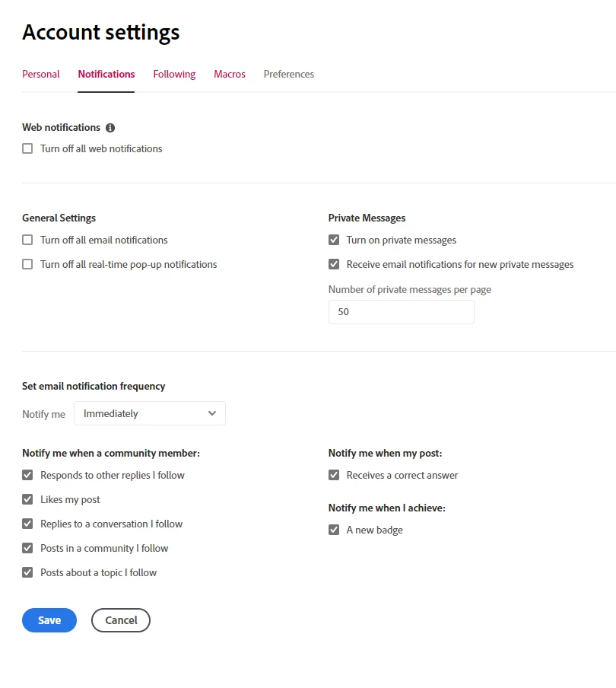Click the private messages per page field
The width and height of the screenshot is (616, 688).
(401, 312)
